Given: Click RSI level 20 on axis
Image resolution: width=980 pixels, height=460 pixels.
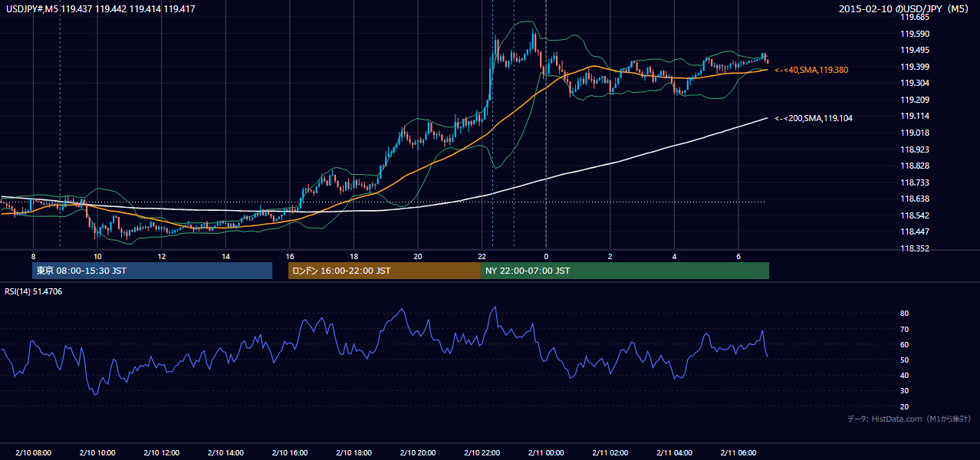Looking at the screenshot, I should [905, 406].
